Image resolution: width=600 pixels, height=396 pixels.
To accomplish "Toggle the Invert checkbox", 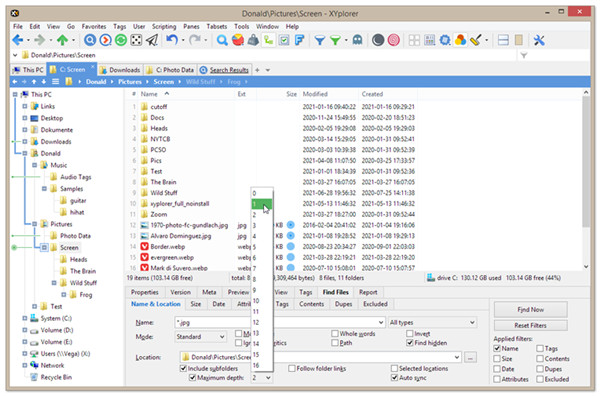I will (410, 333).
